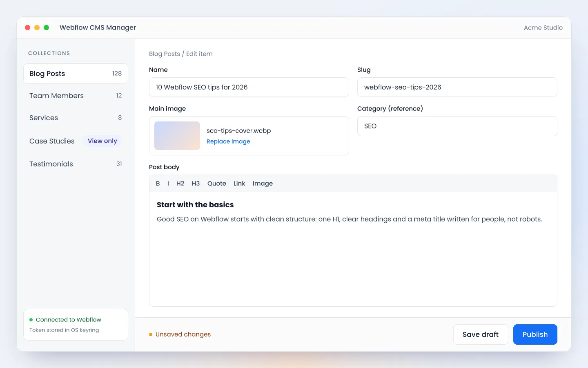Open the Services collection
The image size is (588, 368).
coord(76,118)
